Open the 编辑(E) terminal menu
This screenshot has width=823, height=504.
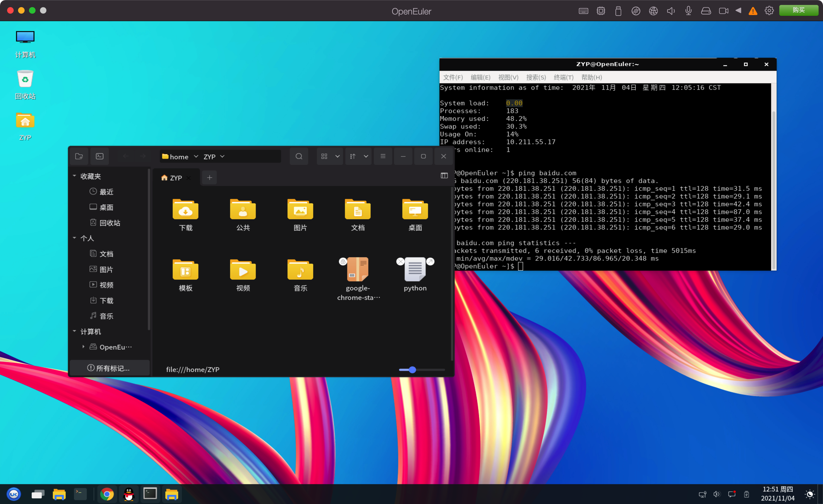480,77
